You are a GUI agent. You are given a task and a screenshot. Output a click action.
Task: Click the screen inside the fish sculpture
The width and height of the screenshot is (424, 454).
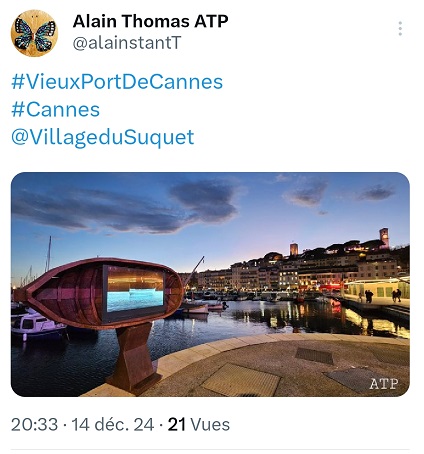click(x=135, y=291)
